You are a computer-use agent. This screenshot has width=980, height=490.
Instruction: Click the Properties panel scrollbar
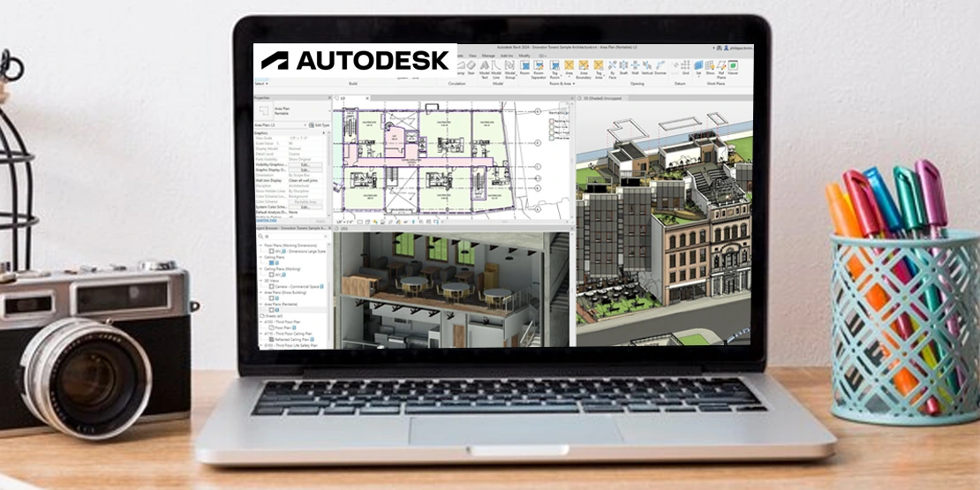coord(328,175)
